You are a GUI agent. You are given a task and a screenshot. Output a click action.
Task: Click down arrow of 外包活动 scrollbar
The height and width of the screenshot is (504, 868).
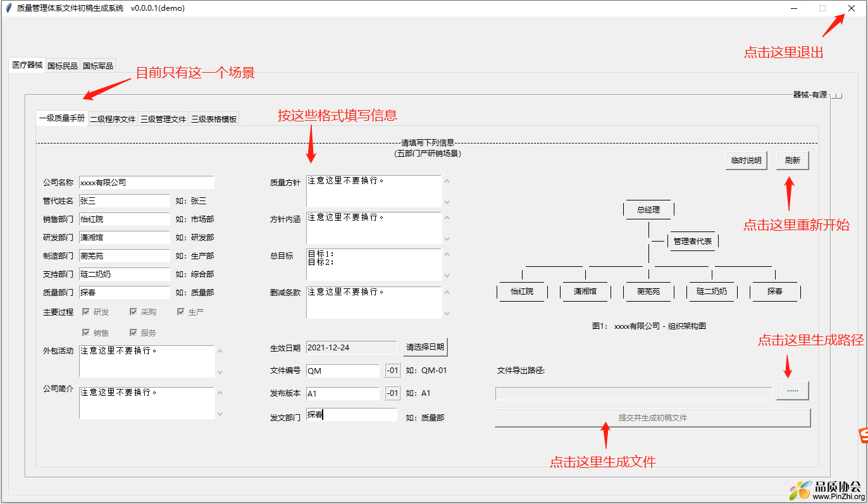[220, 372]
